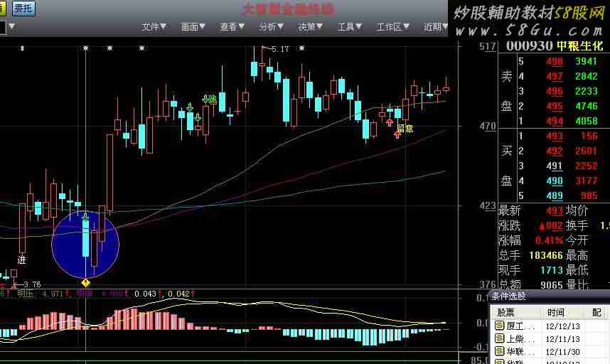Open the 画面 menu
The image size is (610, 364).
point(193,27)
